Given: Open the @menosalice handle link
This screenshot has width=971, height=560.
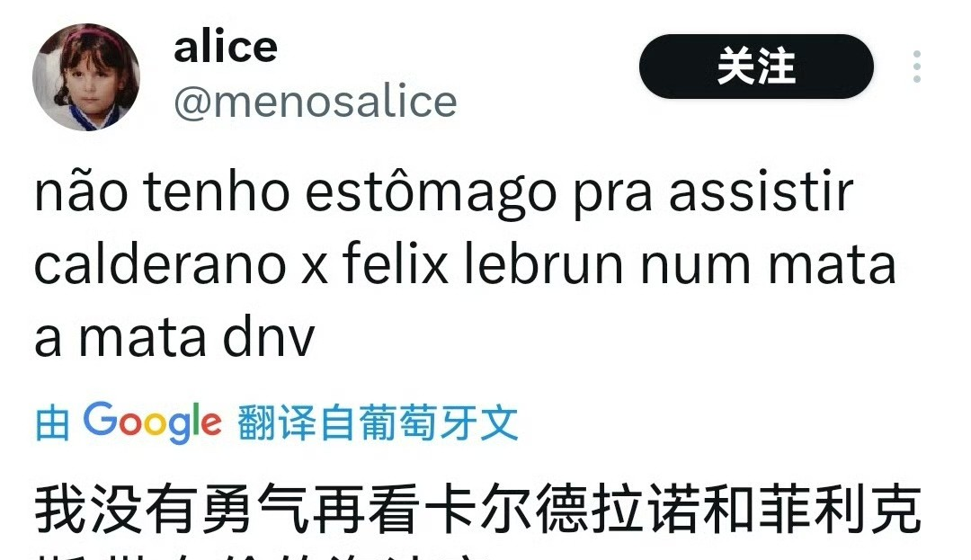Looking at the screenshot, I should [316, 102].
